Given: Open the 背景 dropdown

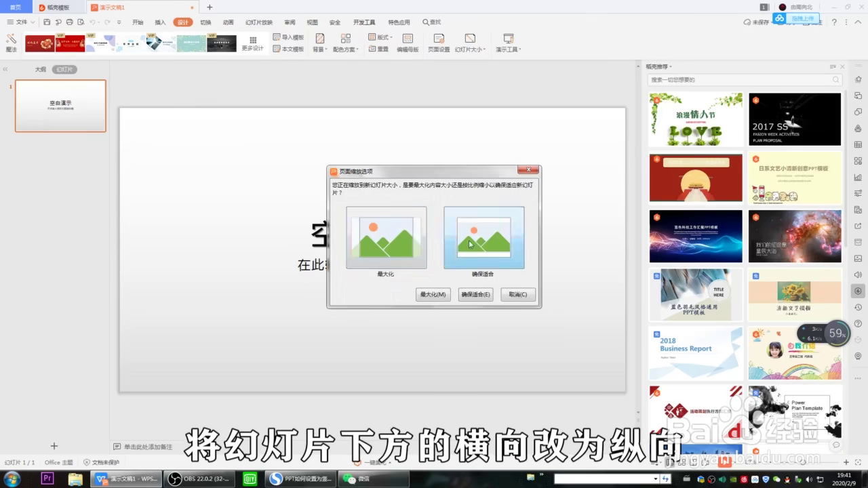Looking at the screenshot, I should pos(319,43).
